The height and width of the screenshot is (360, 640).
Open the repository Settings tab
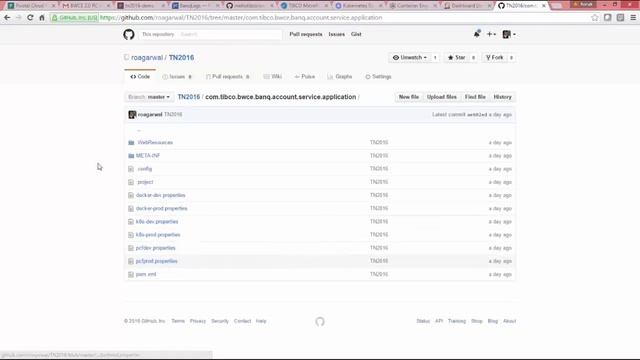click(378, 77)
